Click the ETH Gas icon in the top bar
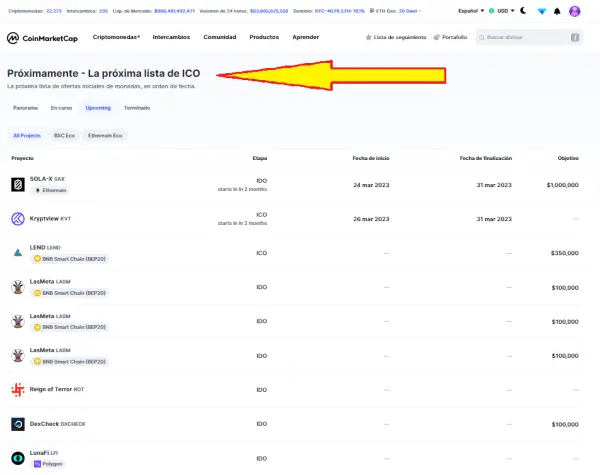Image resolution: width=600 pixels, height=475 pixels. pyautogui.click(x=372, y=11)
